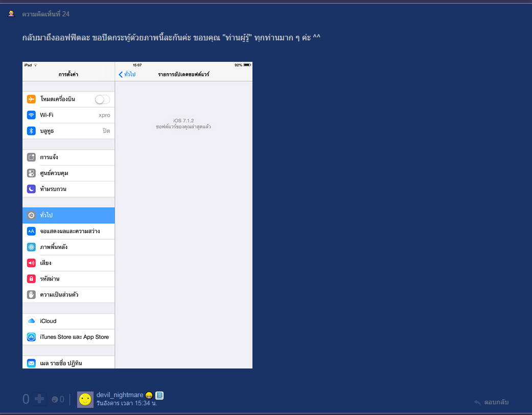The height and width of the screenshot is (415, 532).
Task: Click the รายการอัปเดตซอฟต์แวร์ title
Action: [x=183, y=74]
